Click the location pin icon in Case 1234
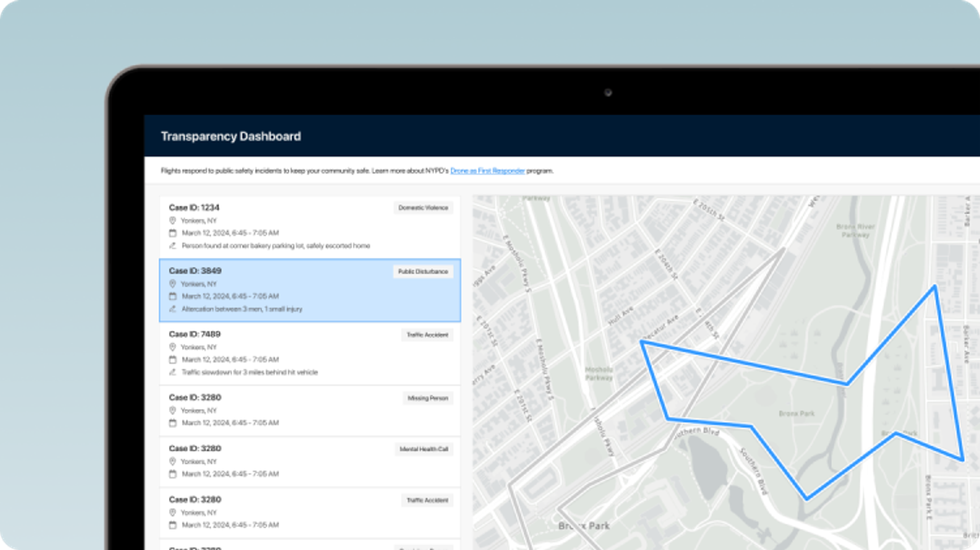Viewport: 980px width, 550px height. point(172,220)
